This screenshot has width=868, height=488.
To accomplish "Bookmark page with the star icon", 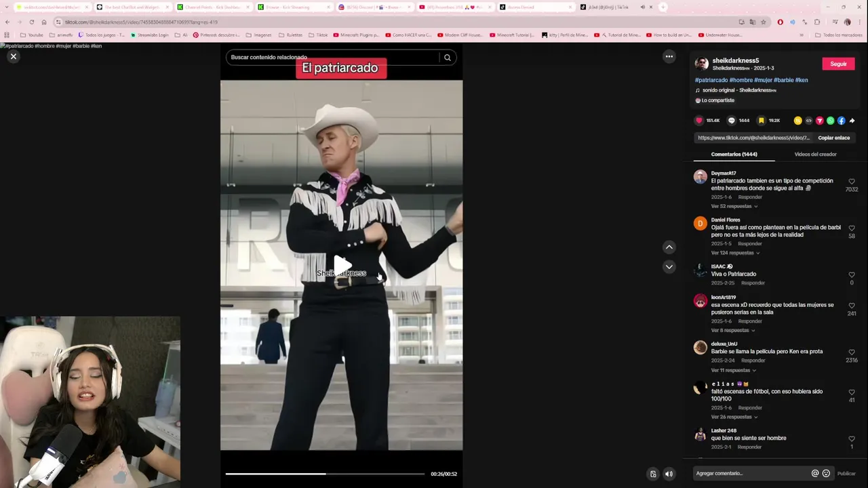I will click(x=764, y=22).
